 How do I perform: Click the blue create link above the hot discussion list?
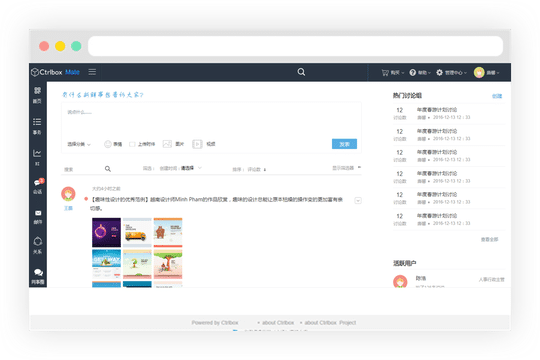click(497, 96)
